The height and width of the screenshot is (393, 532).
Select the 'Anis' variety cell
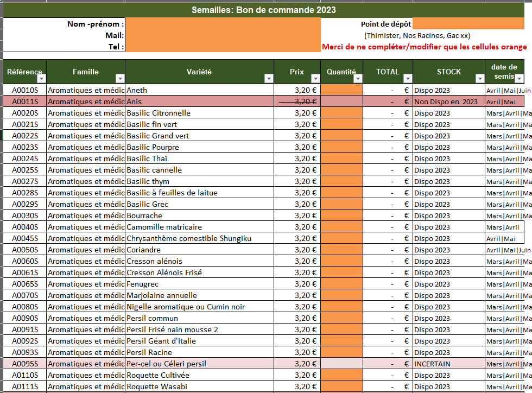tap(200, 102)
